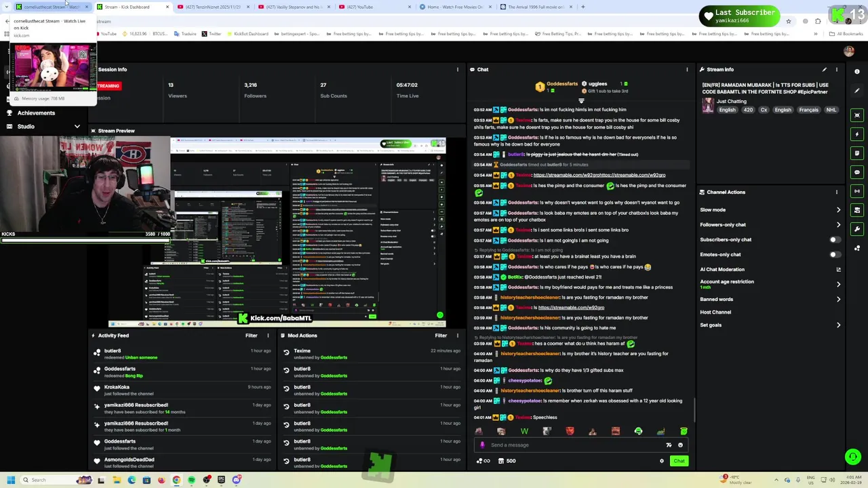Image resolution: width=868 pixels, height=488 pixels.
Task: Click the user avatar at top right
Action: [849, 51]
